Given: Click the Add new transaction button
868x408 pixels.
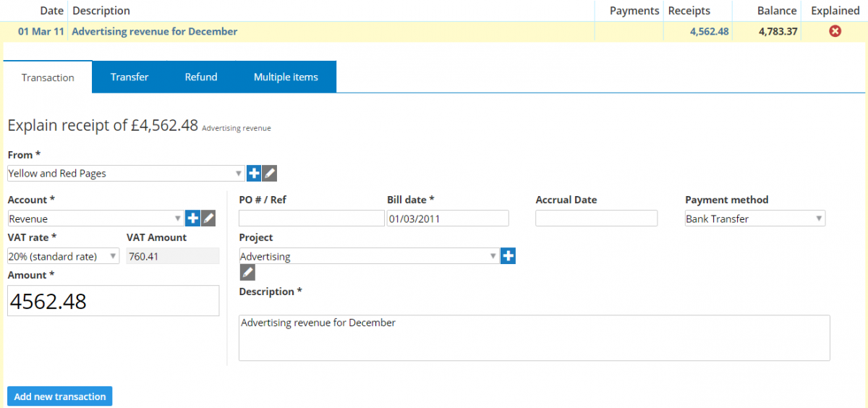Looking at the screenshot, I should tap(60, 396).
